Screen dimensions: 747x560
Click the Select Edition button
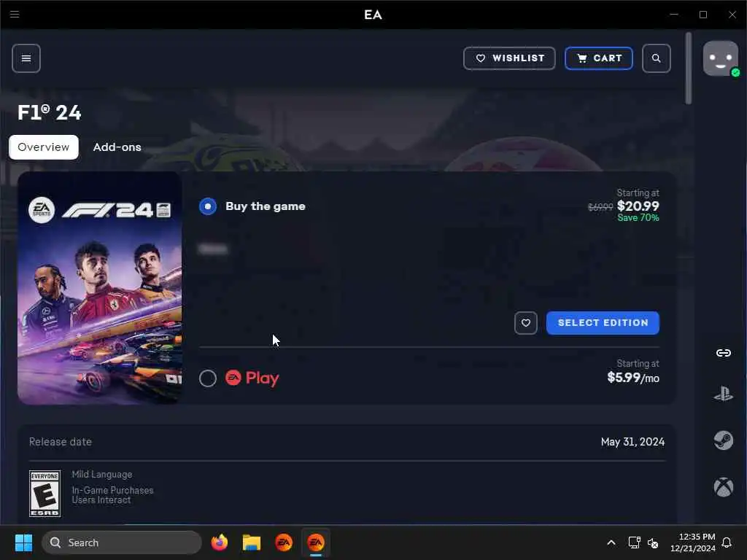(603, 323)
